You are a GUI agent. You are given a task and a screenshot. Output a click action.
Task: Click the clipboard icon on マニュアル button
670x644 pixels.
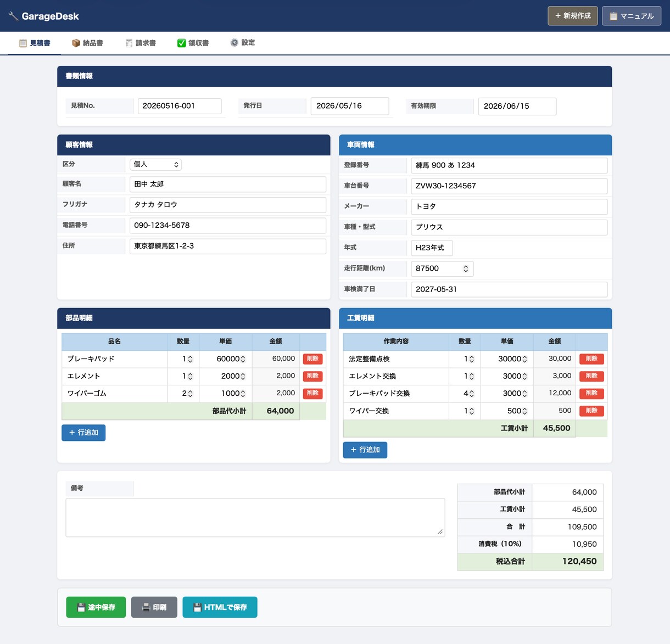coord(613,16)
